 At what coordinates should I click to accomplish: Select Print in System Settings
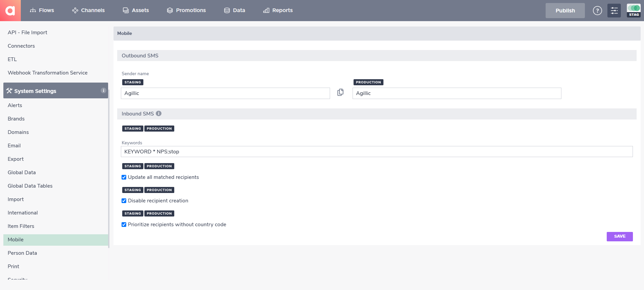pyautogui.click(x=13, y=267)
